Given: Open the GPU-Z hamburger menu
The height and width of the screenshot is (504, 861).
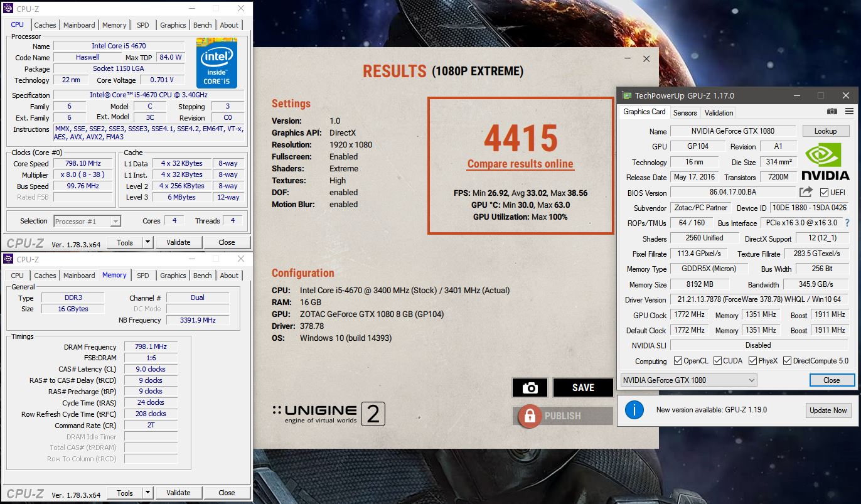Looking at the screenshot, I should click(x=849, y=112).
